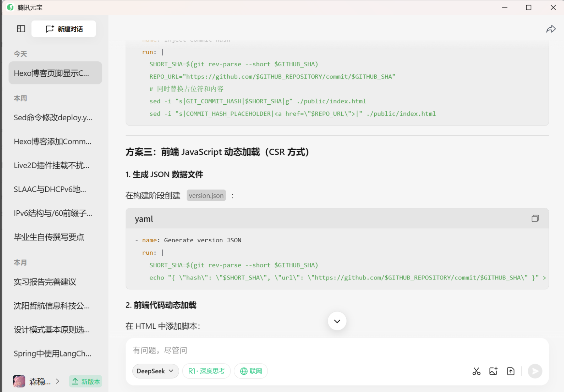Toggle R1 deep thinking mode
This screenshot has height=392, width=564.
(206, 371)
